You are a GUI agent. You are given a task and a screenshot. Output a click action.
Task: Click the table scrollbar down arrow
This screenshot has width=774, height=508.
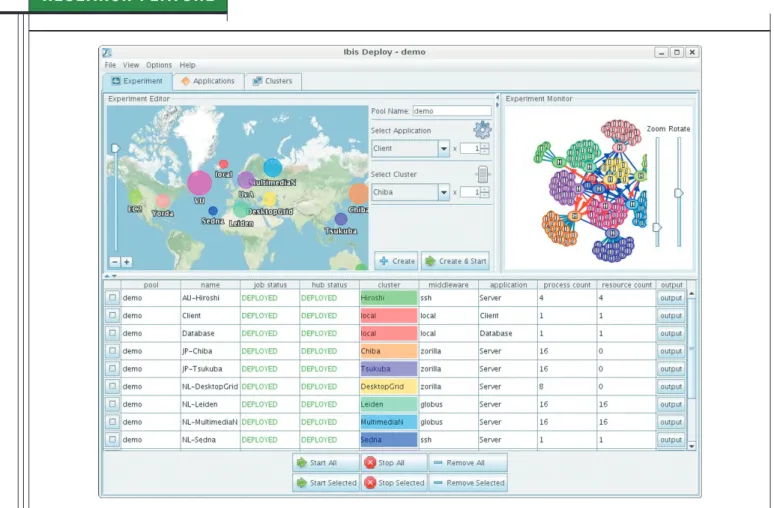[x=692, y=446]
